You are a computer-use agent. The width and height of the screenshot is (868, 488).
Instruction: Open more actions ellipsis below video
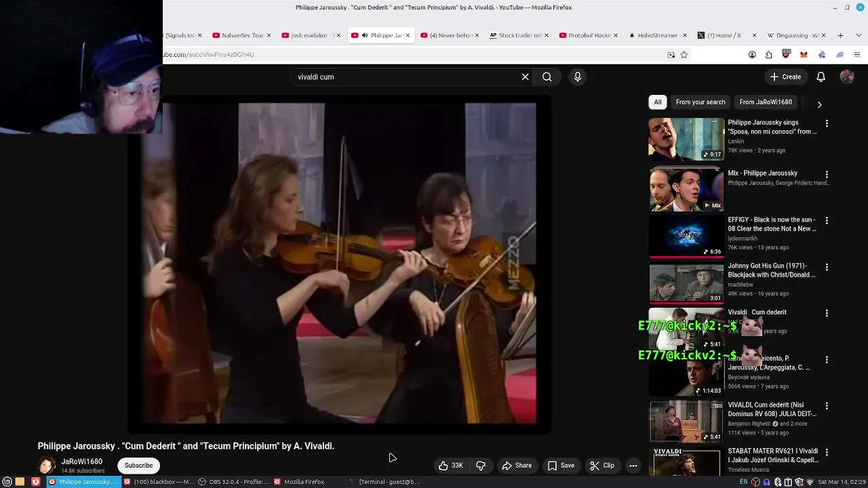coord(633,466)
